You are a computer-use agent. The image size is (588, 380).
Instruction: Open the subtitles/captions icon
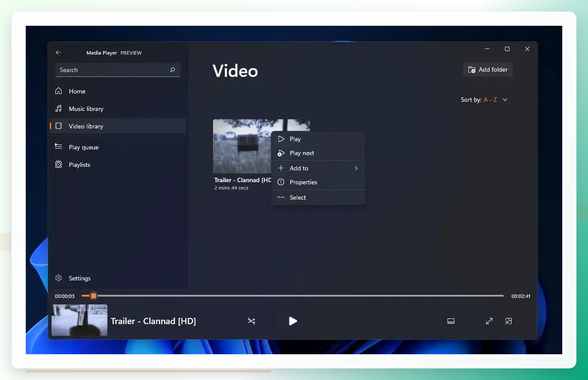451,321
